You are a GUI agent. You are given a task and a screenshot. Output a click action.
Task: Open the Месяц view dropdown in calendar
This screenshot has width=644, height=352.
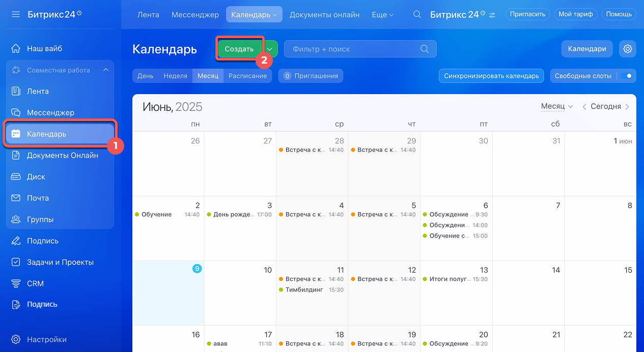point(557,106)
